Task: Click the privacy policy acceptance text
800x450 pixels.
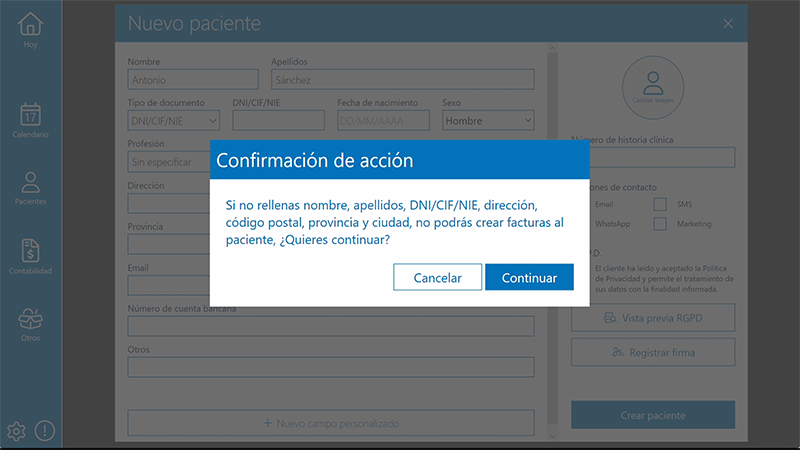Action: (664, 279)
